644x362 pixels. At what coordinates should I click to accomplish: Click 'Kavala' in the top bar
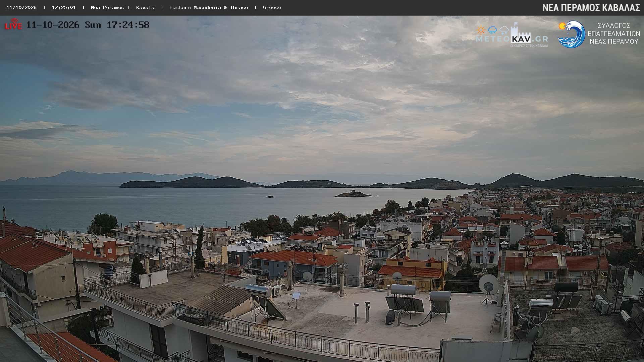145,7
